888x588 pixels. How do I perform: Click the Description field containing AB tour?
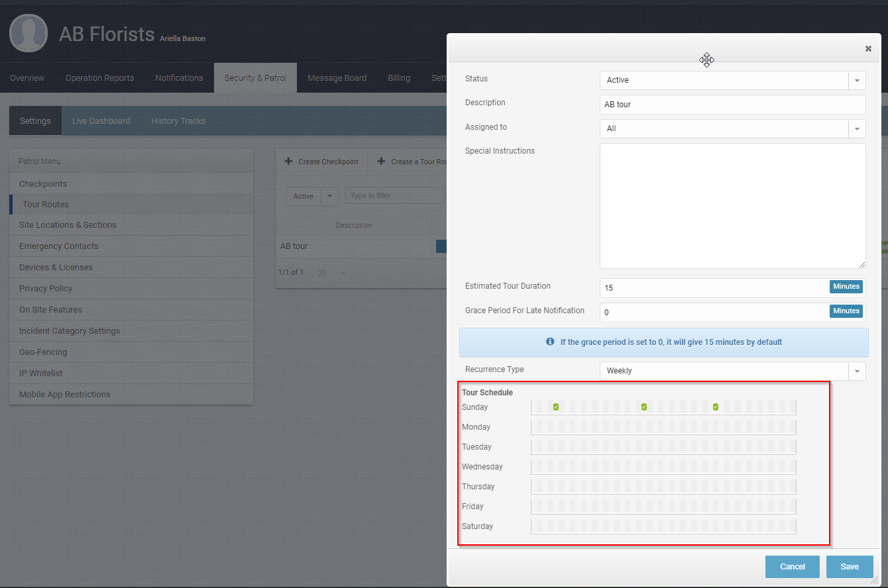[x=732, y=105]
